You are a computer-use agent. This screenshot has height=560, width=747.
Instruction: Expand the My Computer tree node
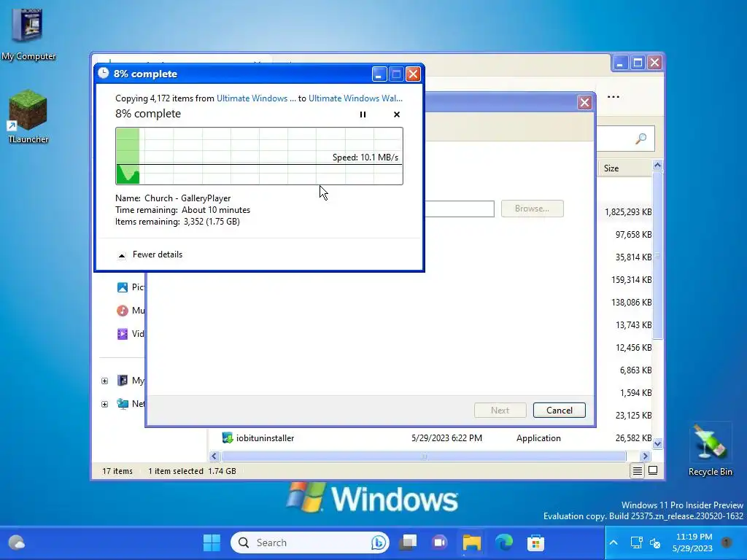coord(105,381)
